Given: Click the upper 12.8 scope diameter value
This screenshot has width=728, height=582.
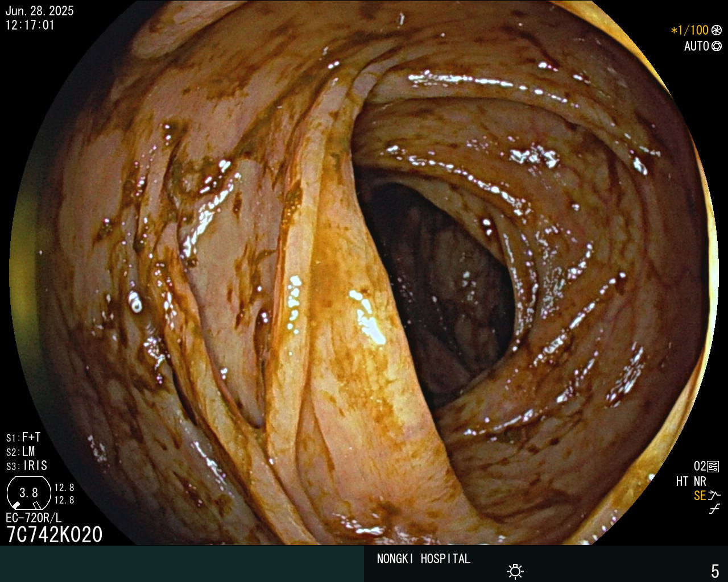Looking at the screenshot, I should pyautogui.click(x=64, y=488).
